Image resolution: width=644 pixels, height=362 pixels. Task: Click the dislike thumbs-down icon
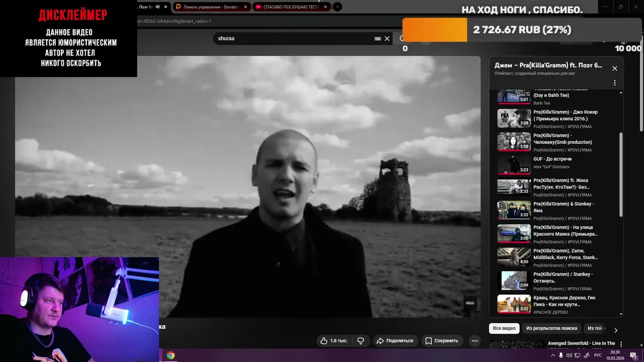coord(361,341)
